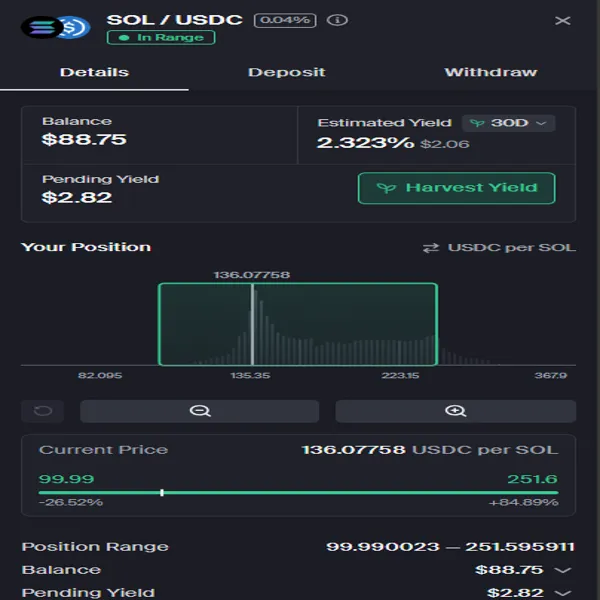Select the Details tab
The height and width of the screenshot is (600, 600).
(x=94, y=72)
